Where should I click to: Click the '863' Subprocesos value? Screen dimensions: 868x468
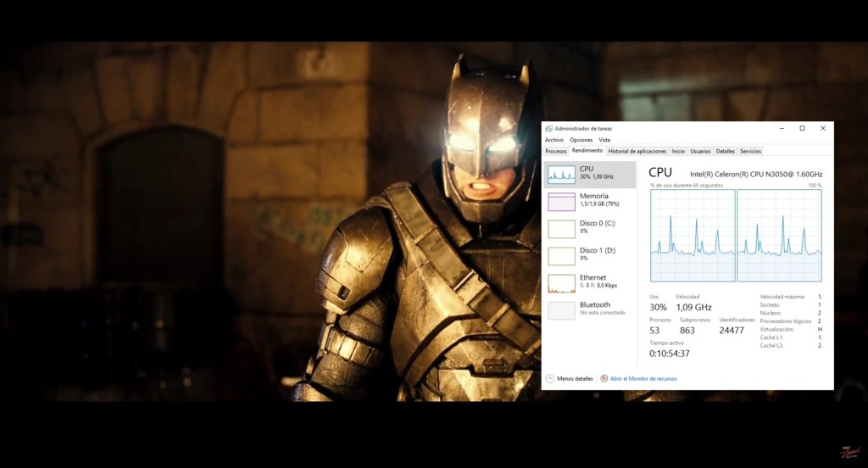coord(687,331)
